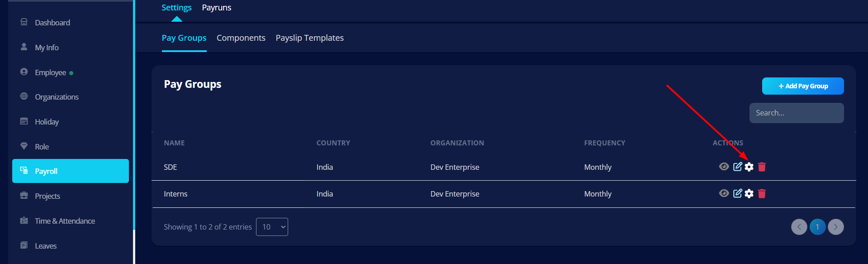The width and height of the screenshot is (868, 264).
Task: Open the My Info sidebar link
Action: click(x=47, y=48)
